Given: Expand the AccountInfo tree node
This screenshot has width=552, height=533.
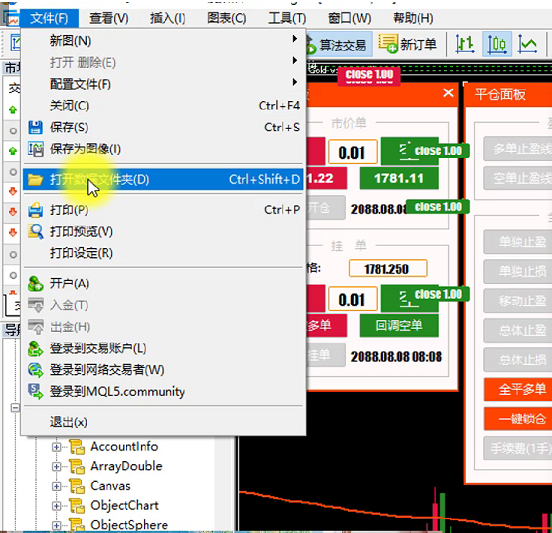Looking at the screenshot, I should click(x=56, y=447).
